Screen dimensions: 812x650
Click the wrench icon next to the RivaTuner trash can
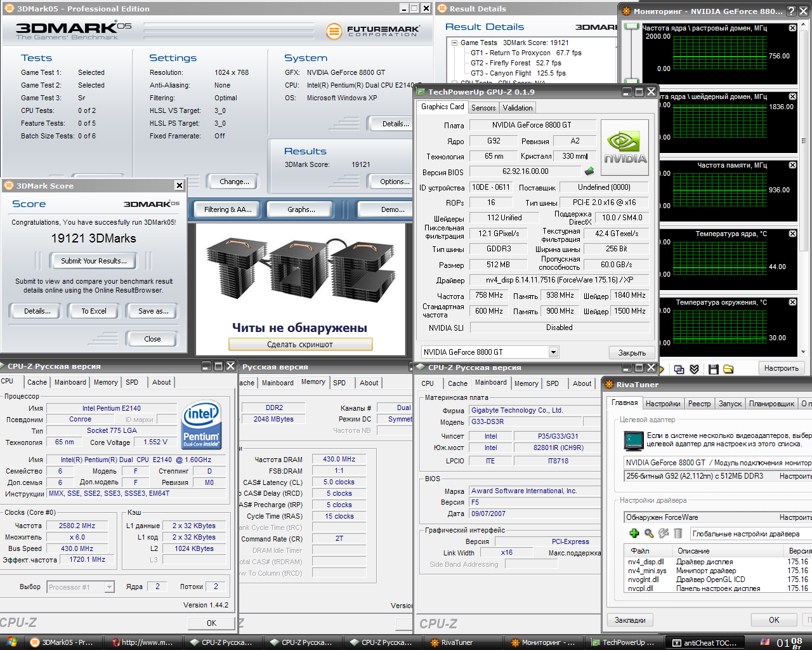[x=664, y=534]
